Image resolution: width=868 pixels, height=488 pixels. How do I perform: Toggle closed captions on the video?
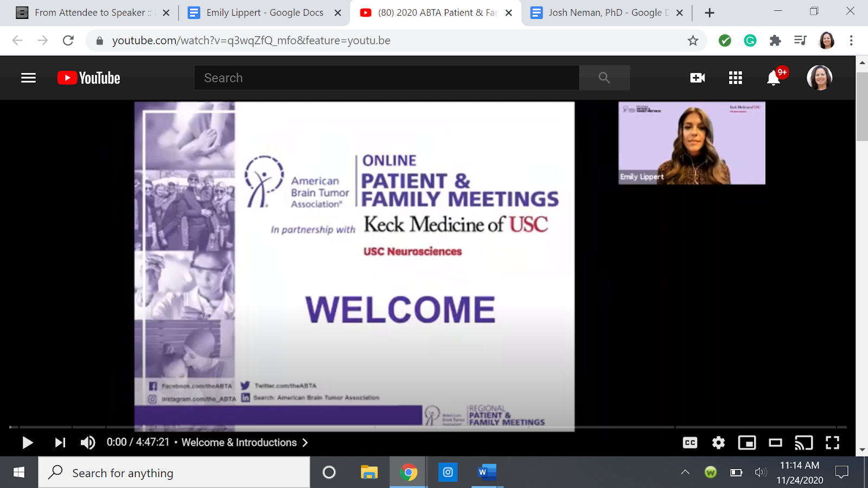tap(690, 443)
